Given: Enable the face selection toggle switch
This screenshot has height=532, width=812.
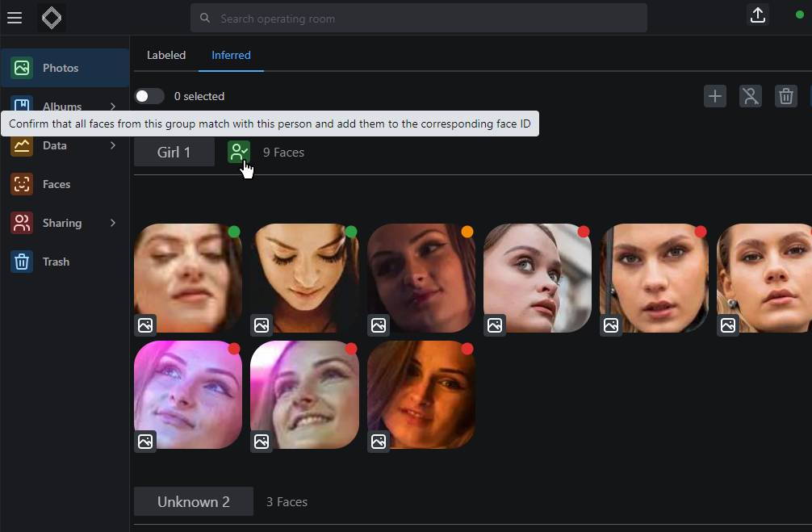Looking at the screenshot, I should pos(149,95).
